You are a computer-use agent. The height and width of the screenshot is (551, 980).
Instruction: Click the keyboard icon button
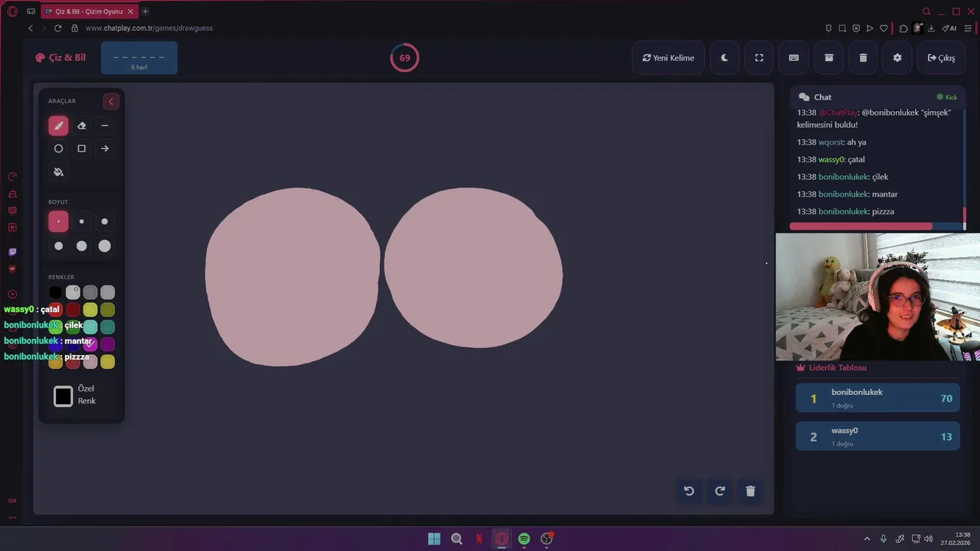(794, 57)
